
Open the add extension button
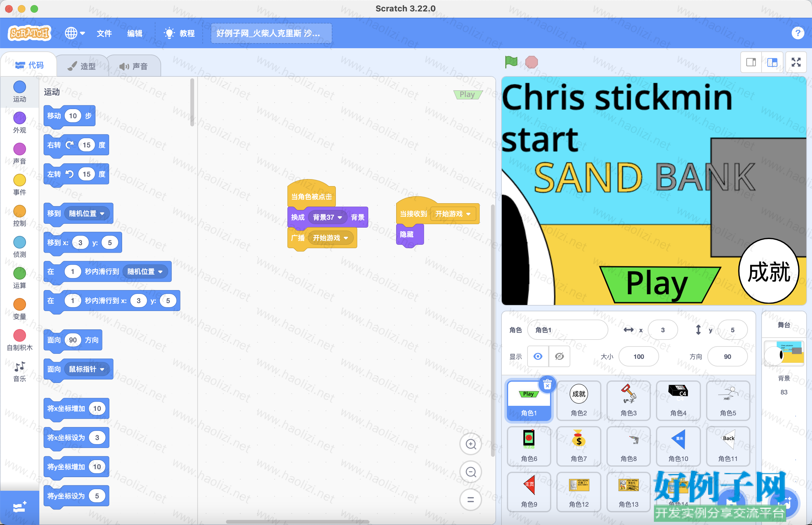coord(19,508)
